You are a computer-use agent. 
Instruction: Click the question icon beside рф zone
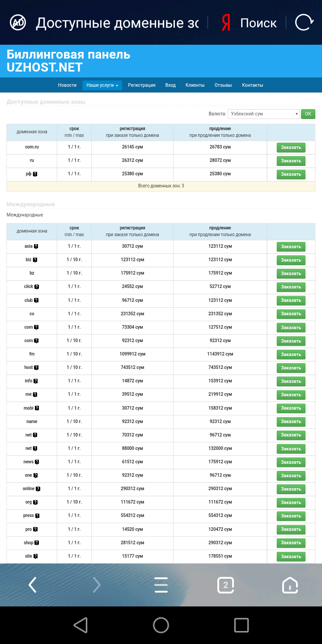pyautogui.click(x=35, y=174)
